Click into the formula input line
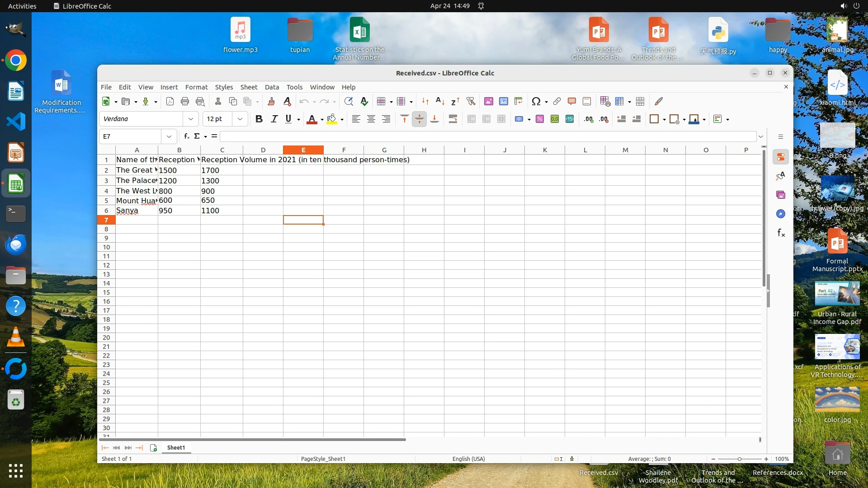This screenshot has height=488, width=868. [488, 136]
